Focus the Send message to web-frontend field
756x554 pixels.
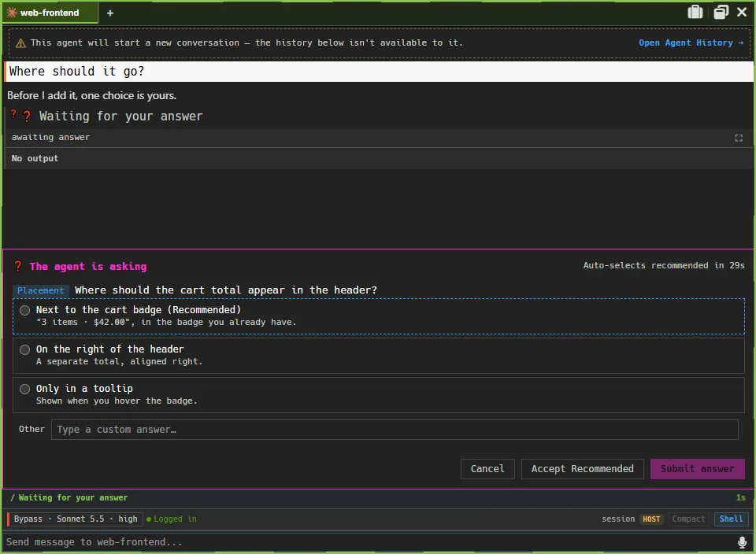point(369,542)
